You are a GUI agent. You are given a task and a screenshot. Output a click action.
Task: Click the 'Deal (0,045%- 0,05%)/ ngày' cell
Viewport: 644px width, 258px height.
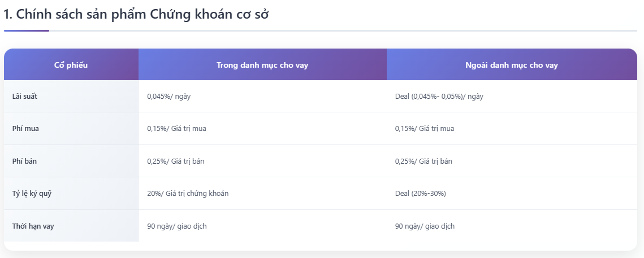(x=439, y=97)
